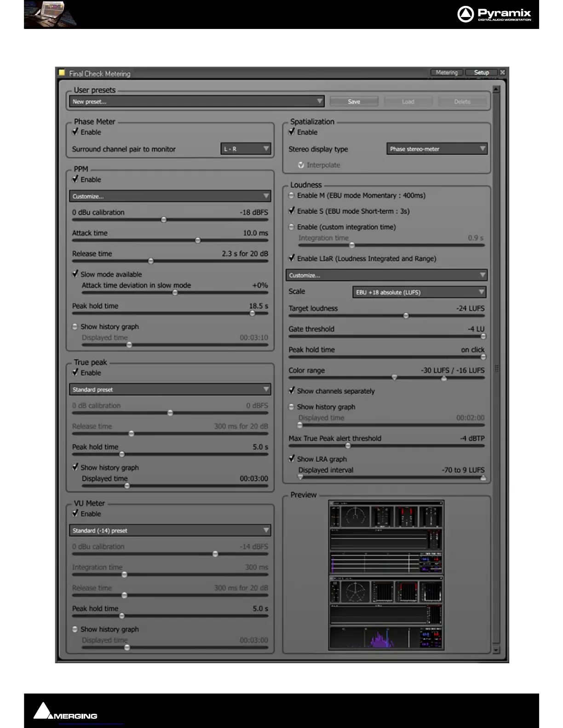The image size is (563, 728).
Task: Toggle Show channels separately checkbox
Action: [x=292, y=391]
